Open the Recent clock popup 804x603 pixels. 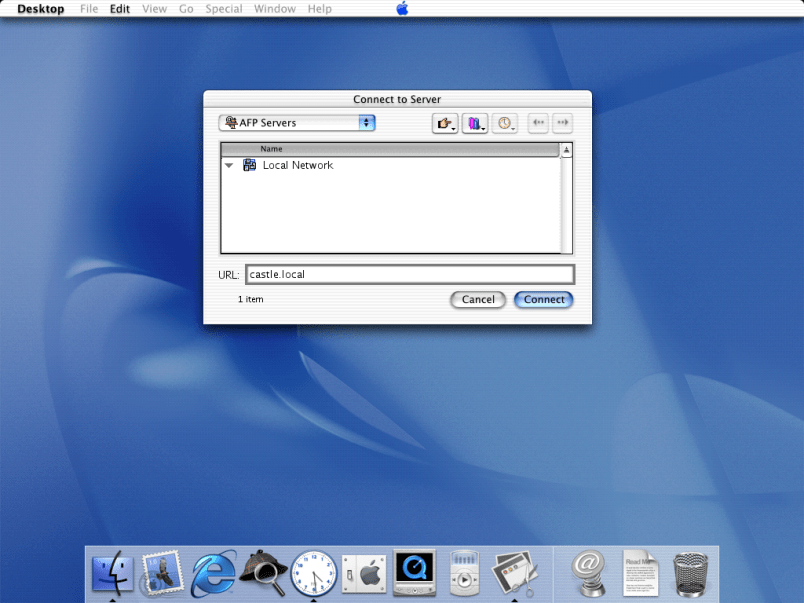pos(505,123)
